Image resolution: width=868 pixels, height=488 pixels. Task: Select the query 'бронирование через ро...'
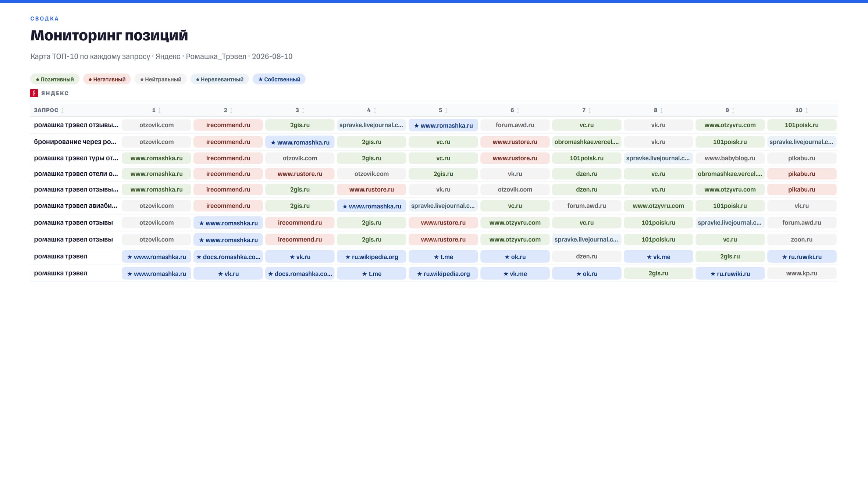tap(75, 142)
